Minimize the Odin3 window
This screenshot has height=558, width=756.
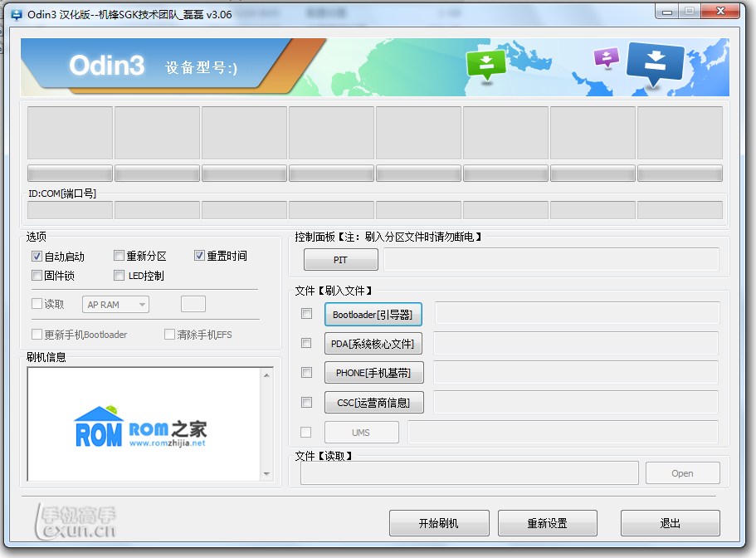click(x=667, y=12)
